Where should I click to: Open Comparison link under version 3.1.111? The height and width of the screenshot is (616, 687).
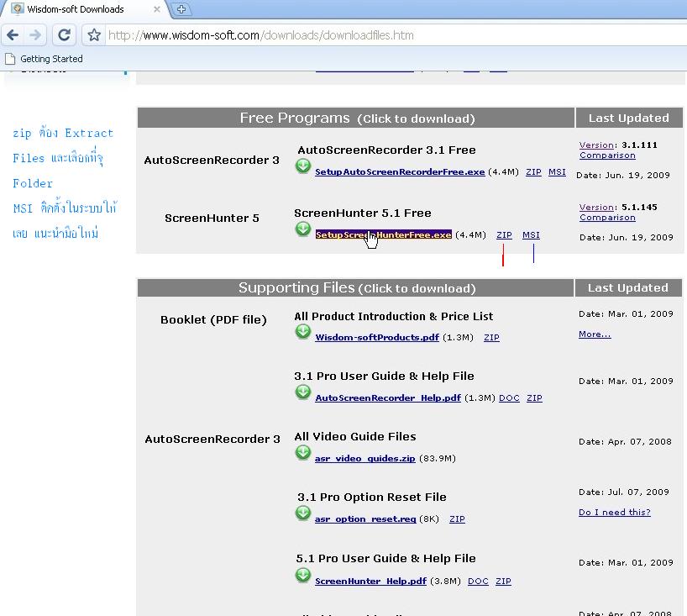click(x=607, y=155)
